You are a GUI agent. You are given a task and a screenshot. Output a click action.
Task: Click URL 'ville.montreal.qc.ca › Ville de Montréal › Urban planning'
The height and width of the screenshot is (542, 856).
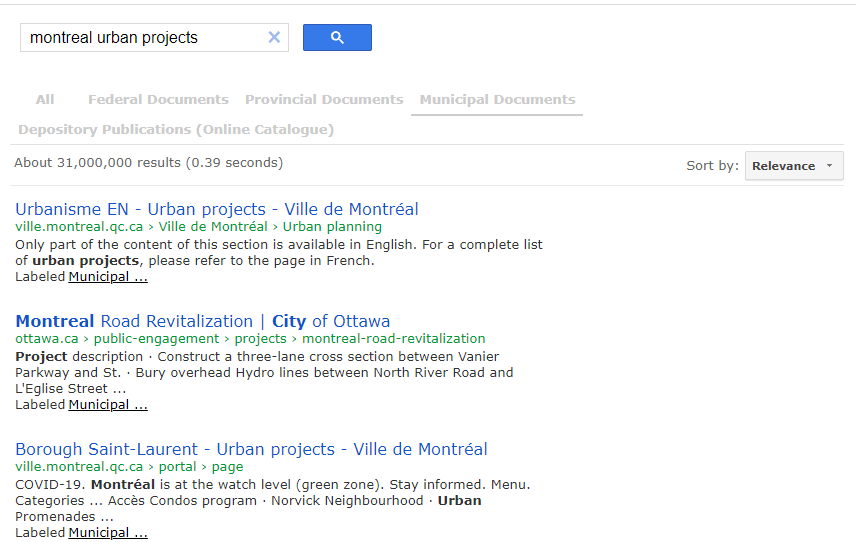pos(199,227)
